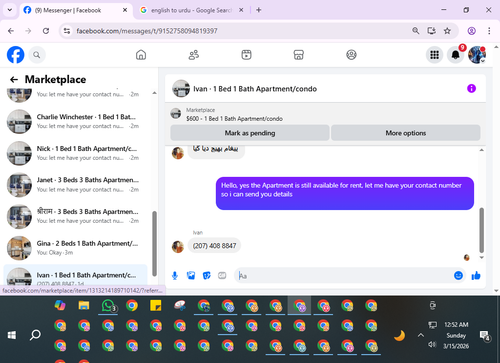
Task: Open the notifications bell with badge 9
Action: [456, 55]
